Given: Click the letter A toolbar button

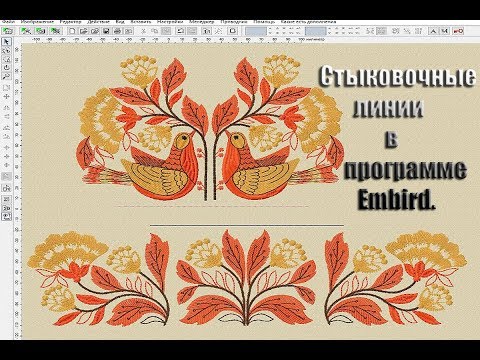Looking at the screenshot, I should click(433, 31).
